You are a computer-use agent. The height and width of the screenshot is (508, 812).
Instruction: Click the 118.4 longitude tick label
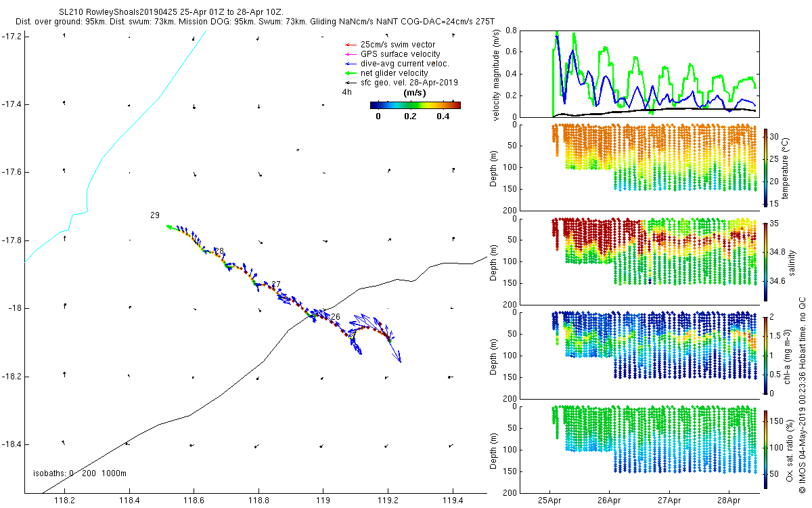point(129,502)
